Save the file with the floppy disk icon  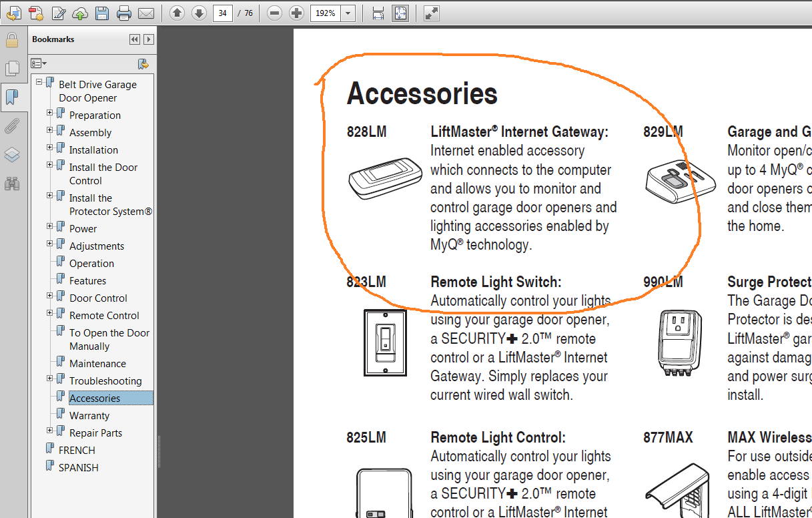pyautogui.click(x=101, y=13)
